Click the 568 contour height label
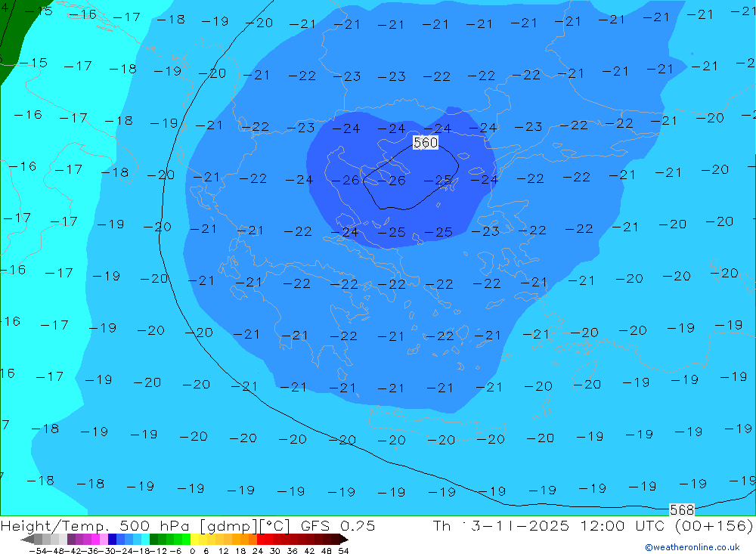 pyautogui.click(x=682, y=509)
